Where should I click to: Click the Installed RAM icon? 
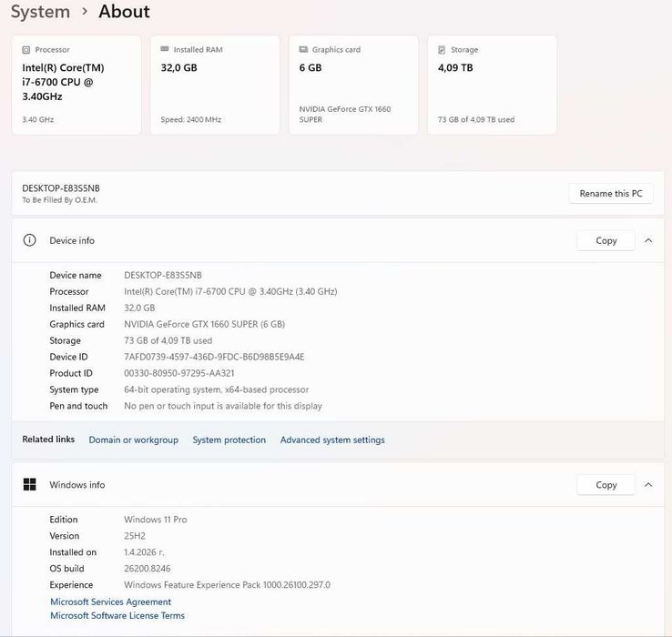pyautogui.click(x=165, y=50)
